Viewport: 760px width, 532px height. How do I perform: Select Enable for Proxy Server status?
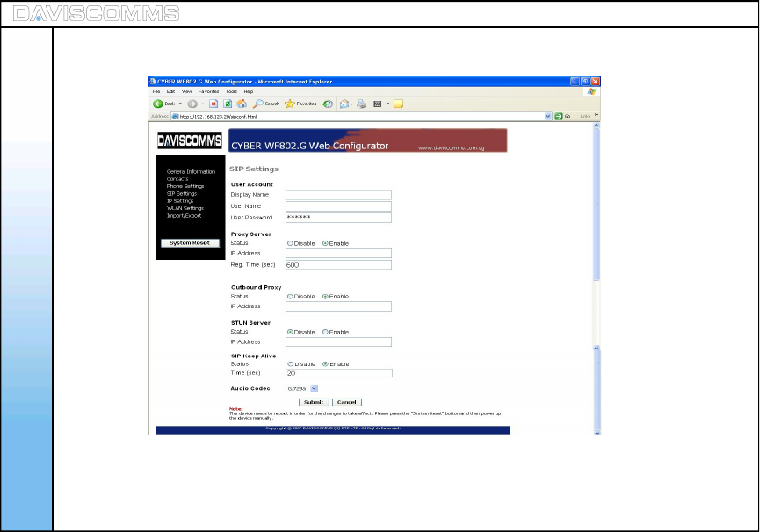click(x=325, y=243)
